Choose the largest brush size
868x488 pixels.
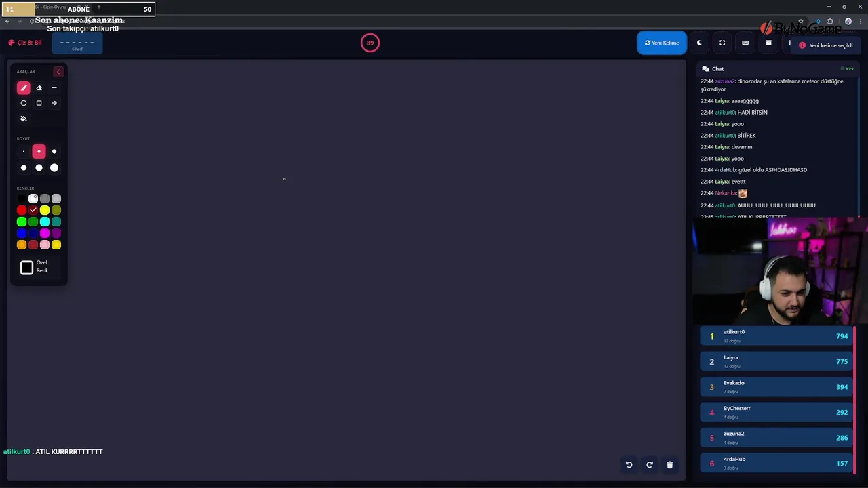coord(54,168)
